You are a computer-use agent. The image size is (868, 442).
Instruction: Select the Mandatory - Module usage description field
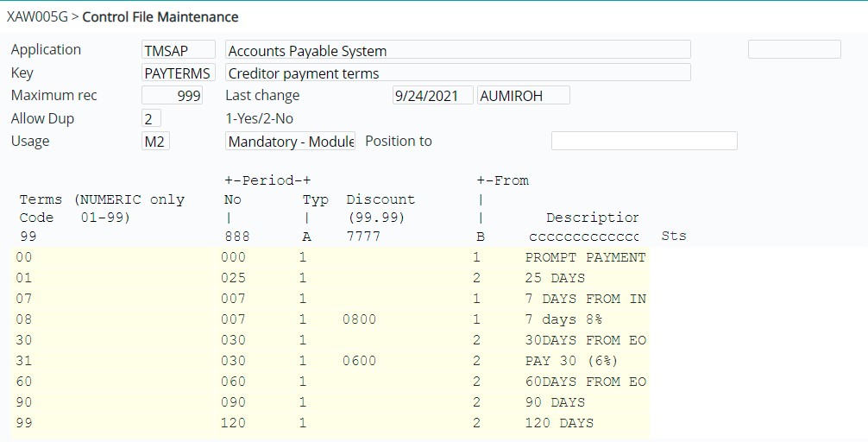pyautogui.click(x=290, y=142)
